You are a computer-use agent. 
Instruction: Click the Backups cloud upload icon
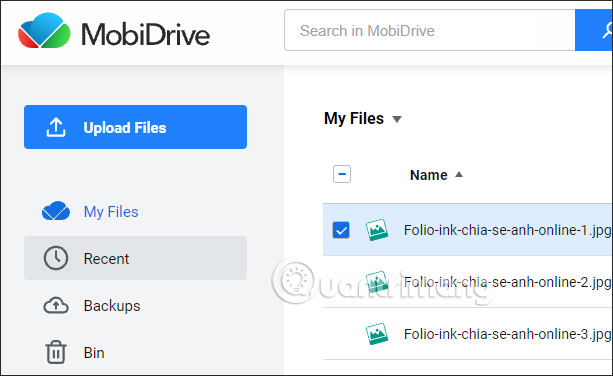point(56,306)
